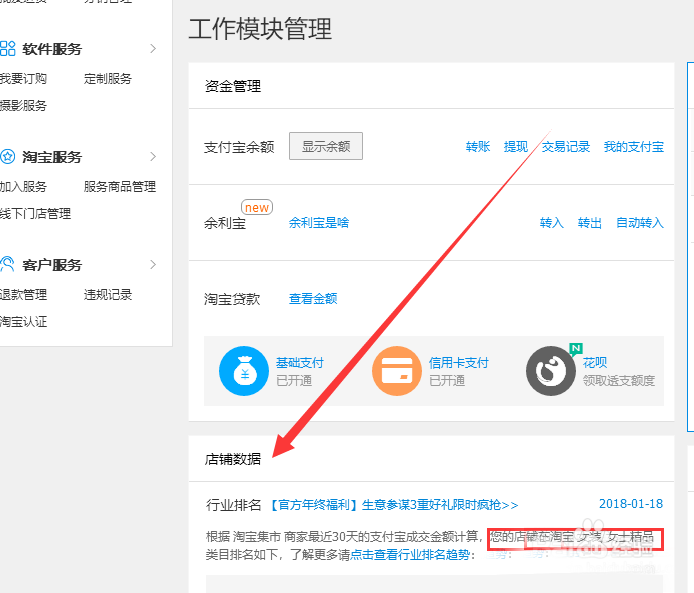The height and width of the screenshot is (593, 694).
Task: Open the 转账 link
Action: pos(478,146)
